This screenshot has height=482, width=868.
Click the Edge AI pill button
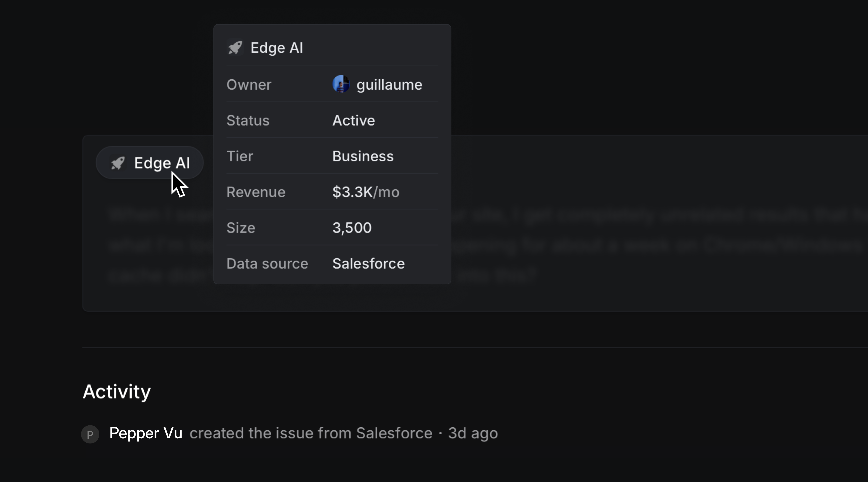(149, 163)
